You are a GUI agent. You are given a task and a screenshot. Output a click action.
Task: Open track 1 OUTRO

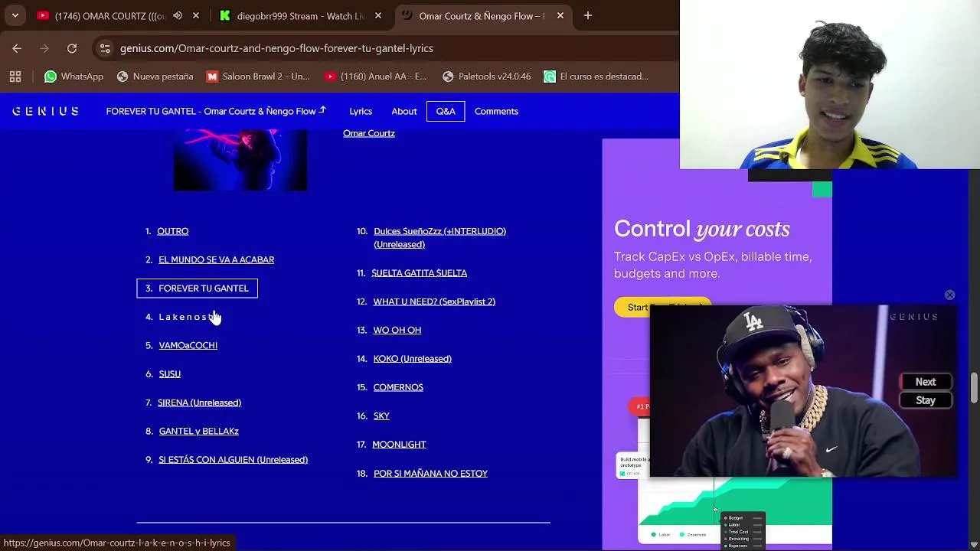(173, 231)
